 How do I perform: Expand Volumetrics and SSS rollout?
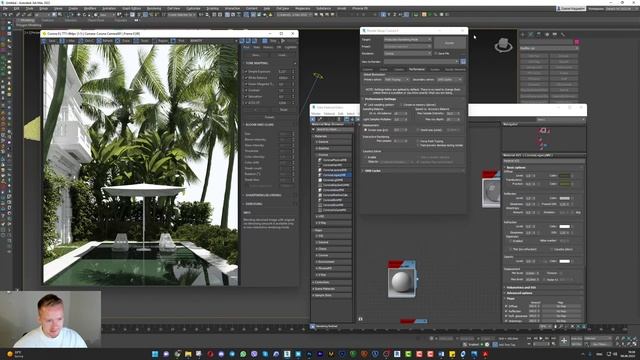point(543,287)
